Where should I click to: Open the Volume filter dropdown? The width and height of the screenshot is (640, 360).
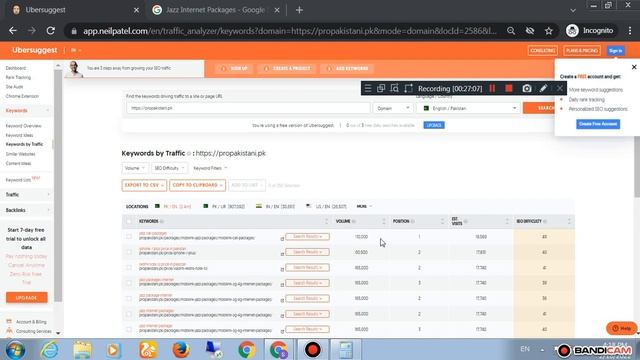[135, 168]
